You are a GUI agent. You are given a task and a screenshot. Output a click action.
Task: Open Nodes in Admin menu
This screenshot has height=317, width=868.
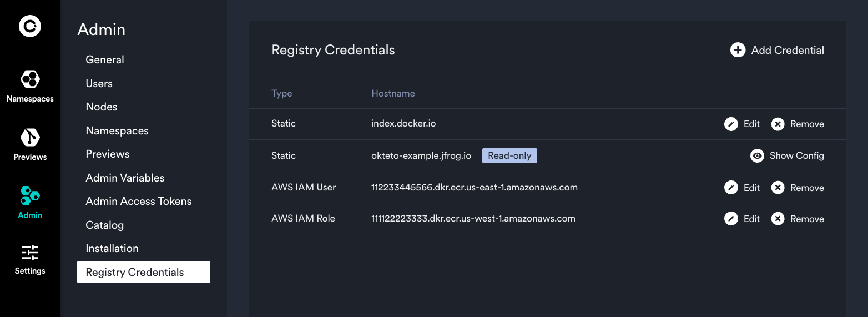(102, 107)
